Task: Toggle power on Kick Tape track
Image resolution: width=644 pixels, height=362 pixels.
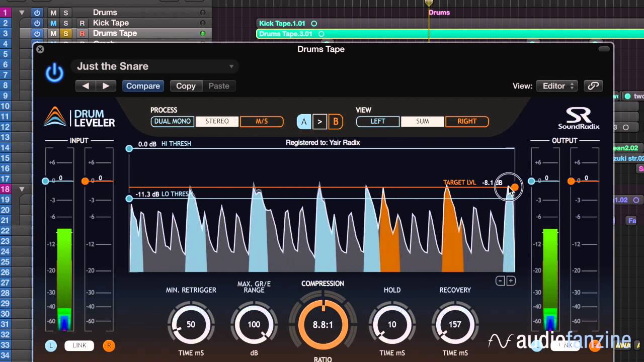Action: [37, 23]
